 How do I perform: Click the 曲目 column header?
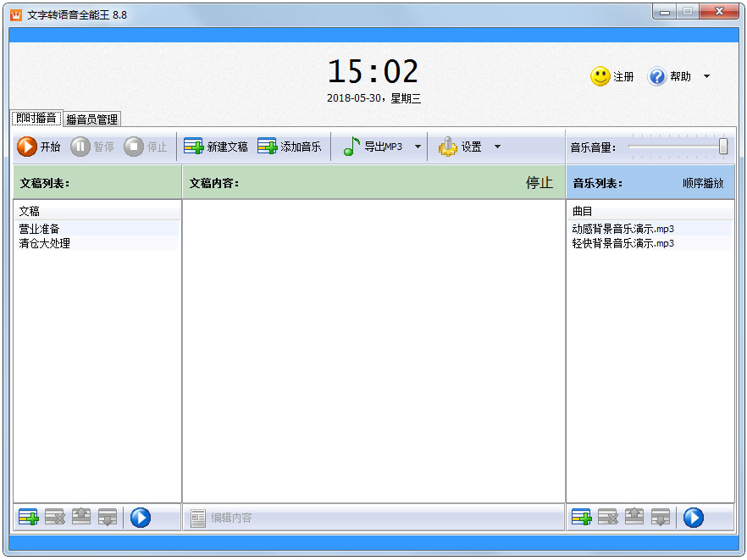point(650,211)
